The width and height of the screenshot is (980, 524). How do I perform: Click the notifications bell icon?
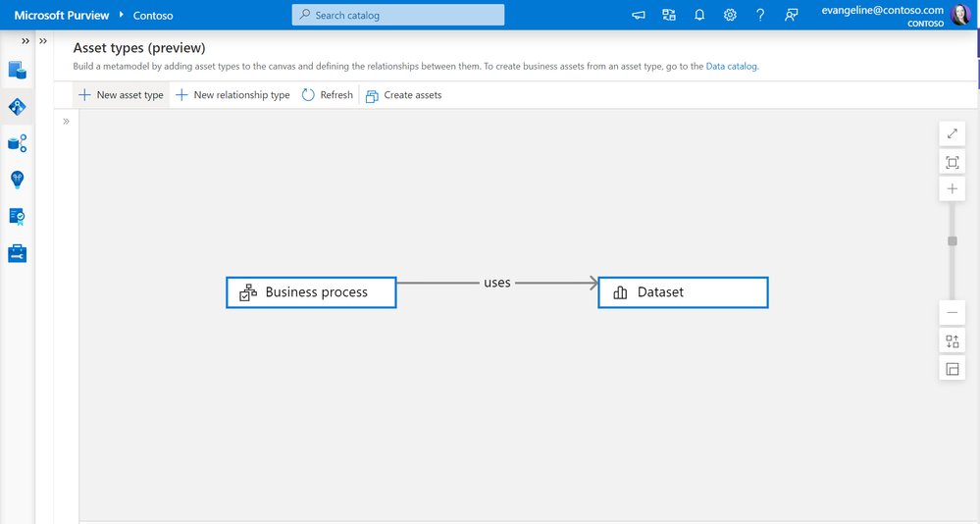(699, 15)
